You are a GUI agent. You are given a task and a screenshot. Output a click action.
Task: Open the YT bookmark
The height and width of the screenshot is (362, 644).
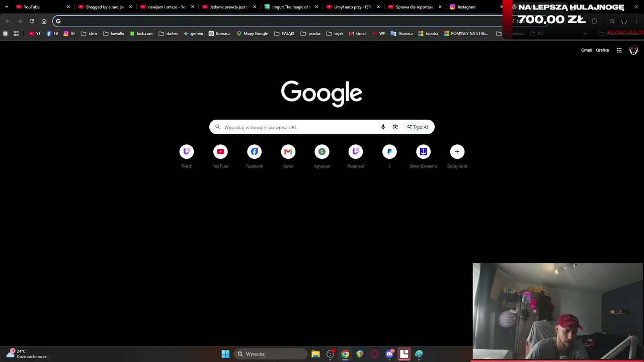pos(35,34)
